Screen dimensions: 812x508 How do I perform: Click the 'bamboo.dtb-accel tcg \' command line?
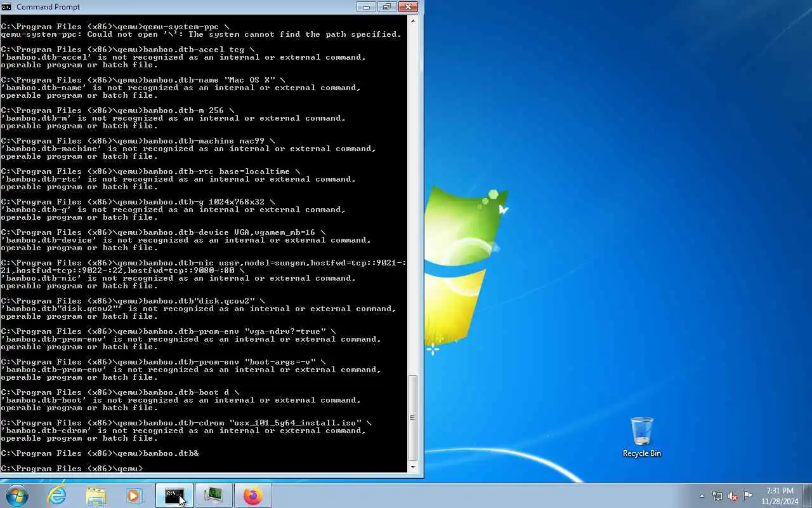pyautogui.click(x=128, y=50)
